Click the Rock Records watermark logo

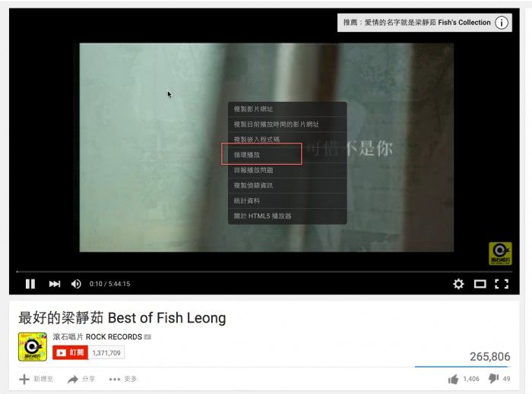tap(500, 254)
